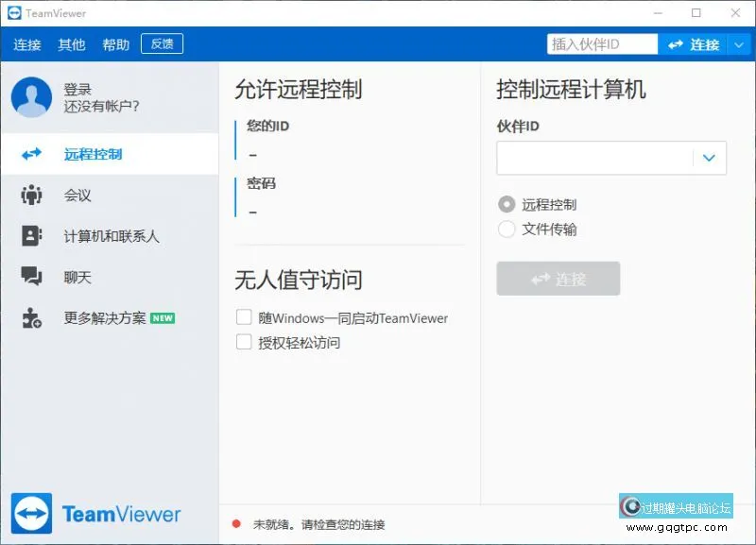Select the 文件传输 radio option
This screenshot has height=545, width=756.
coord(507,229)
